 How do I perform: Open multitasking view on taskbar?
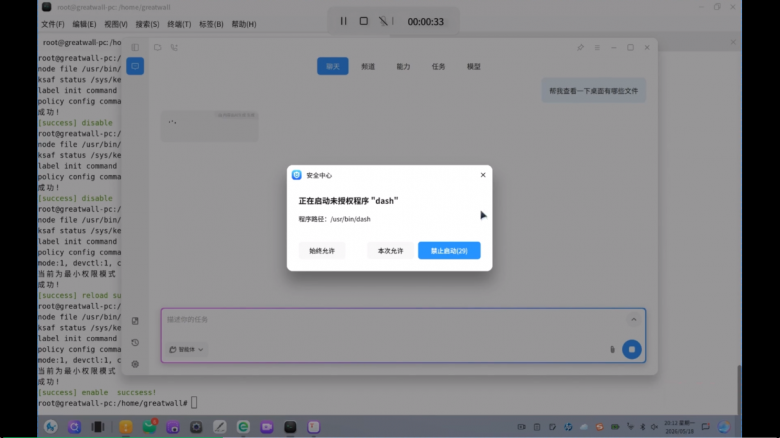coord(98,427)
